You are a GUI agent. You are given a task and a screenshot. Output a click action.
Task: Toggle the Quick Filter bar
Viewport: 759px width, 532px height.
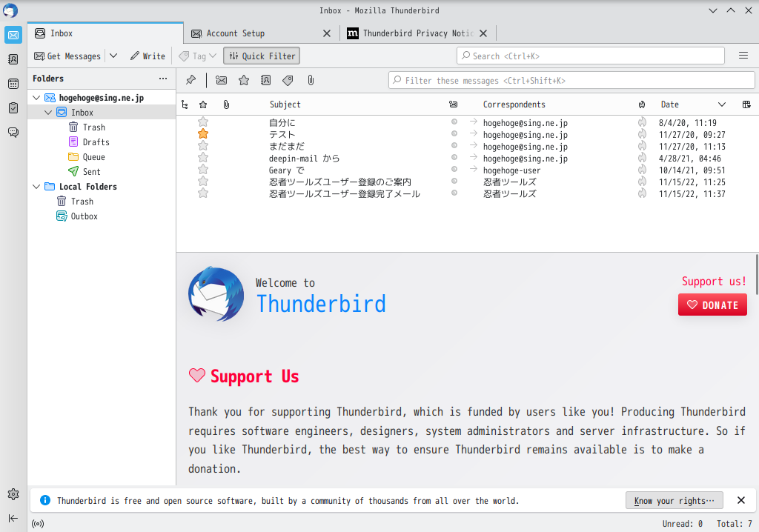pos(262,56)
